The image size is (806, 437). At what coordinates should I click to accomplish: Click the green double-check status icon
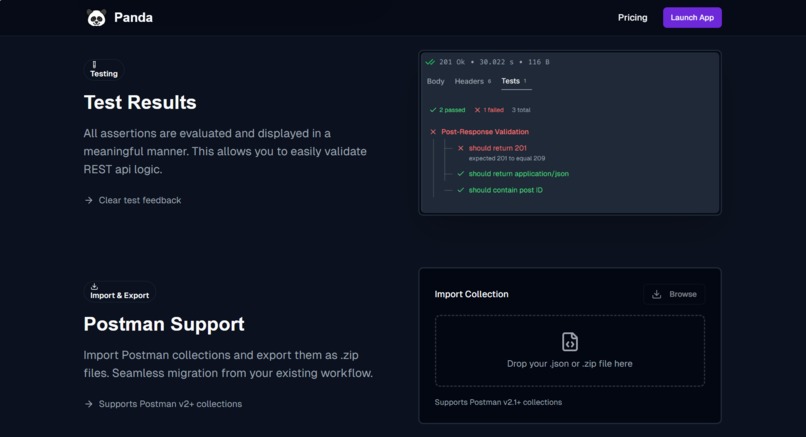(x=430, y=62)
